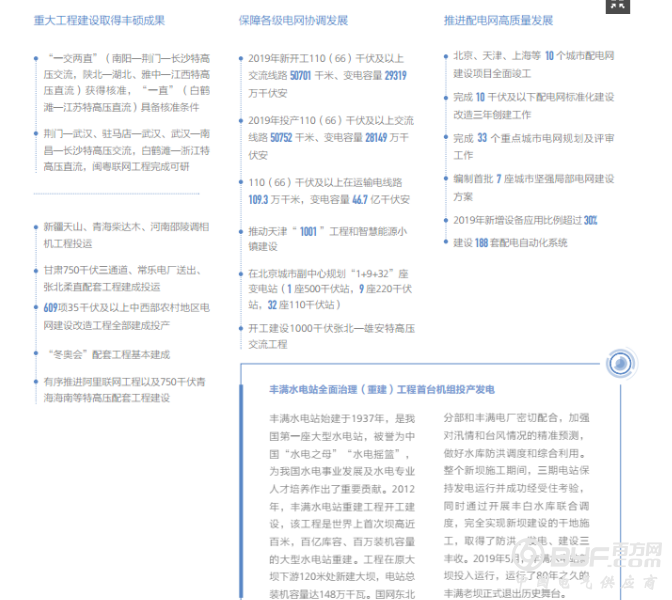Click the bold number 33 个重点城市

[x=481, y=138]
